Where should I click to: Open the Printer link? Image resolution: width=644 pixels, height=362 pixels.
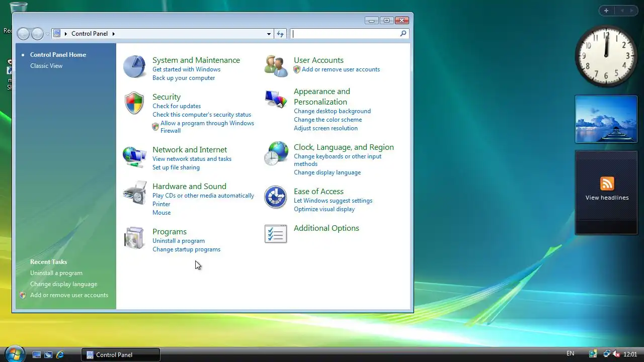click(x=162, y=204)
